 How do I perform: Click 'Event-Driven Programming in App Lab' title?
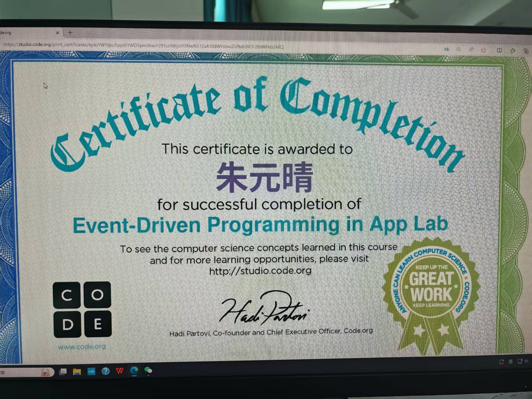coord(260,225)
